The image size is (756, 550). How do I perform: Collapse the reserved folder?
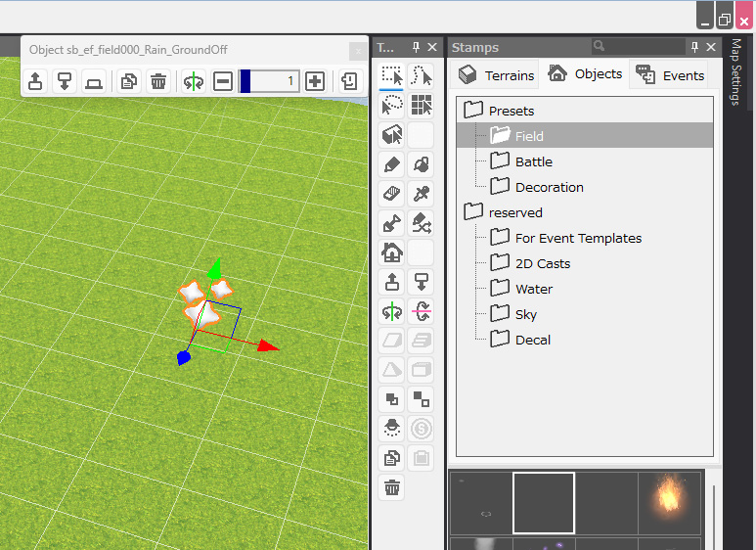click(473, 211)
